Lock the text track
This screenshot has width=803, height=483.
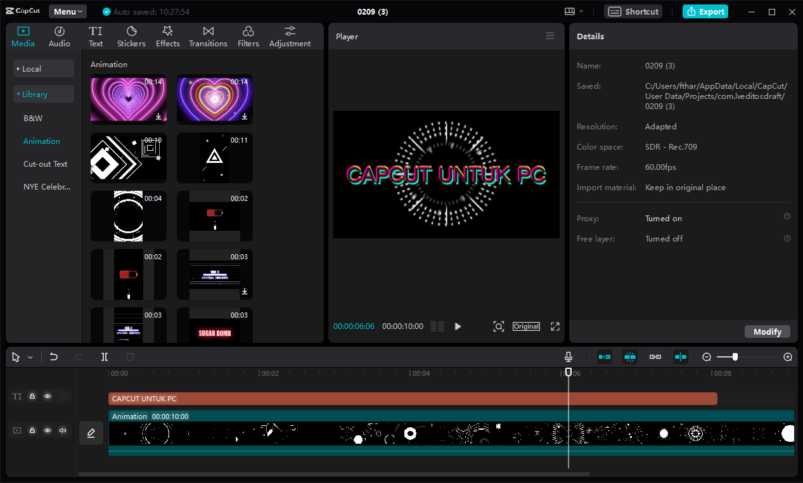[32, 396]
